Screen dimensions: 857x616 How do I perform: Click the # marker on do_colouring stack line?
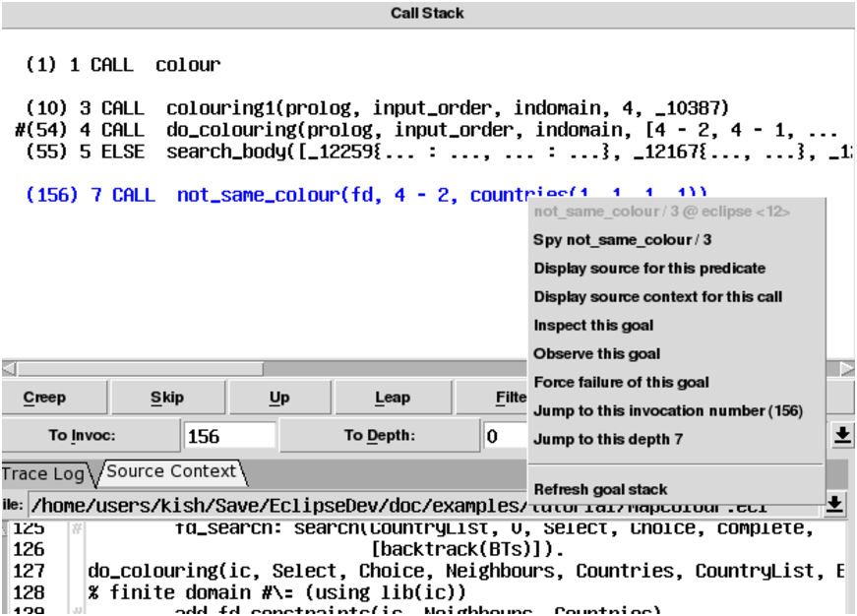pos(21,130)
